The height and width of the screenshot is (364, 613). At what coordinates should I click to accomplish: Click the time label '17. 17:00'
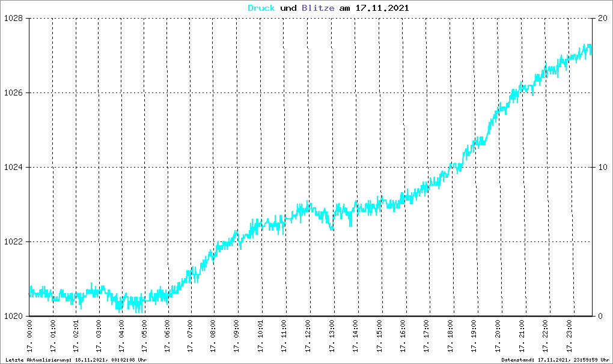tap(426, 336)
